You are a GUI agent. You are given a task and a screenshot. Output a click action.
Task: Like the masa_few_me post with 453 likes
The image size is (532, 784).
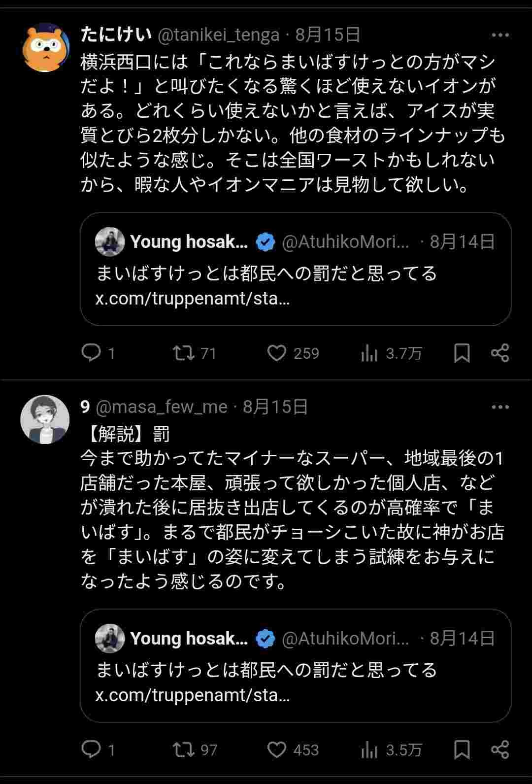pyautogui.click(x=276, y=750)
